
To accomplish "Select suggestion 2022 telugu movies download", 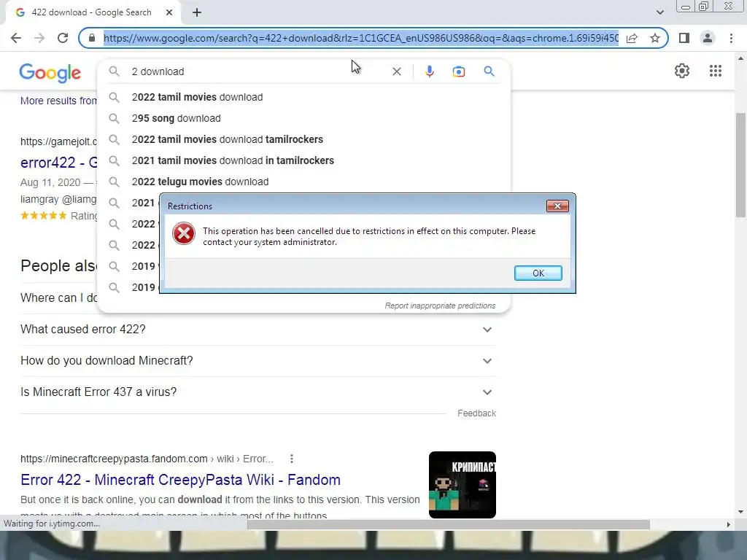I will click(304, 182).
